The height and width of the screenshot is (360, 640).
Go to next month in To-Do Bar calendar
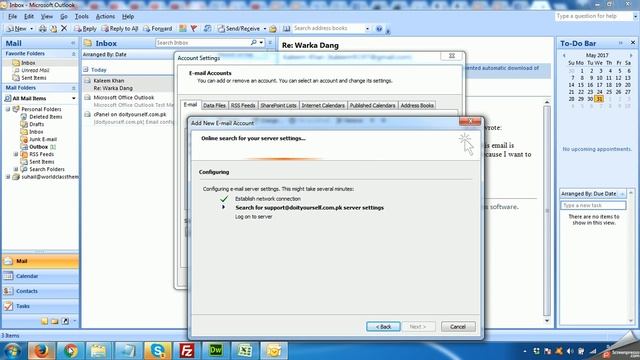coord(631,55)
